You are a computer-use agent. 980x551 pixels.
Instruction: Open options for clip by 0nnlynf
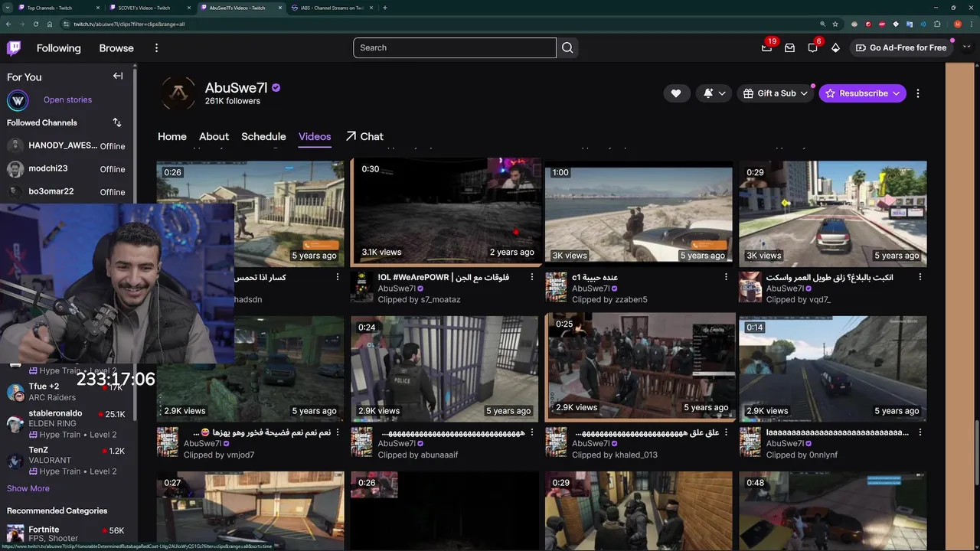[920, 432]
